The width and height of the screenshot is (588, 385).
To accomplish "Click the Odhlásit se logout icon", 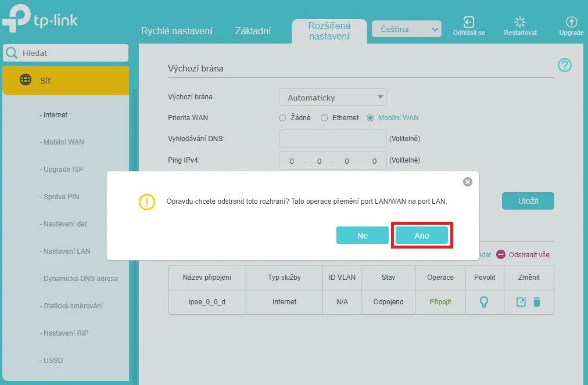I will (468, 22).
